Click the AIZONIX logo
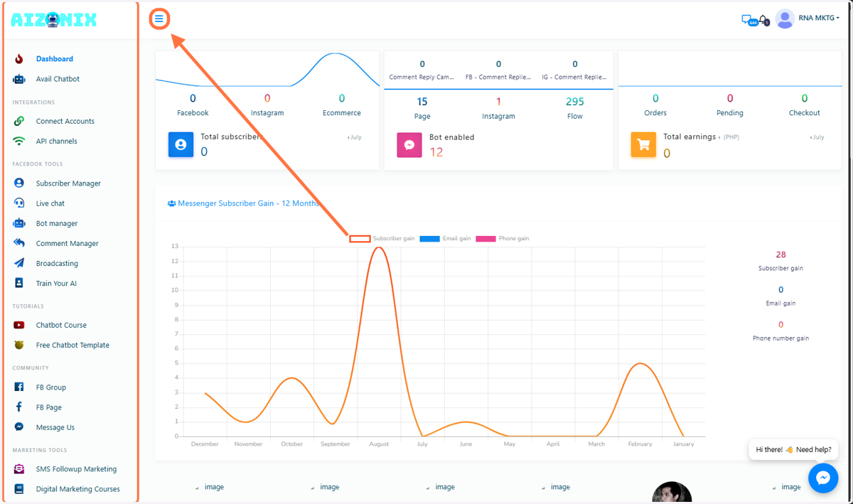The image size is (853, 504). point(54,20)
